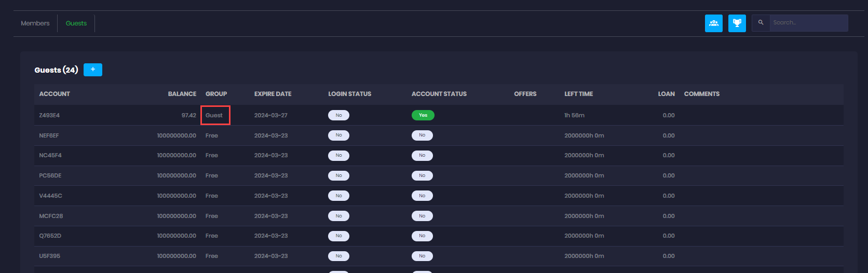This screenshot has width=868, height=273.
Task: Select the Guest group cell of Z493E4
Action: click(x=214, y=115)
